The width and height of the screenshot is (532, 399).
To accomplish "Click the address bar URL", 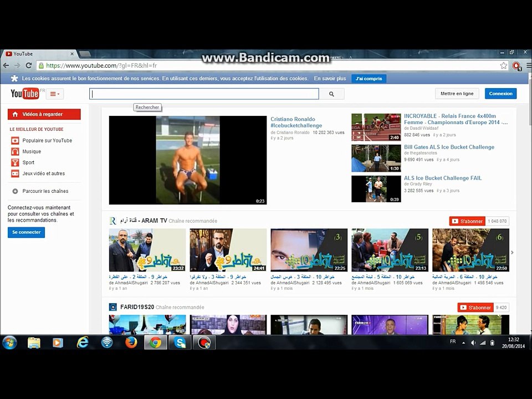I will [x=101, y=65].
